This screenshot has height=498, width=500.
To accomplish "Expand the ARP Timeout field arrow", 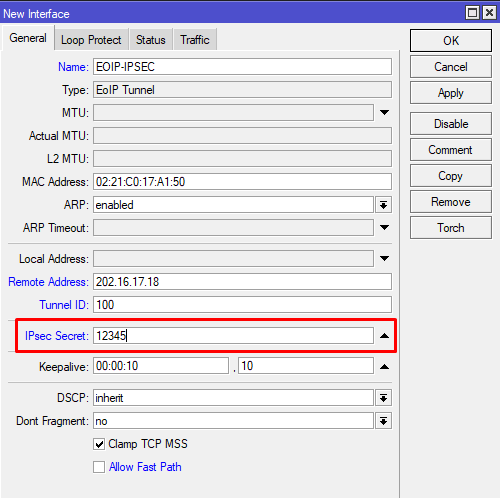I will tap(384, 228).
